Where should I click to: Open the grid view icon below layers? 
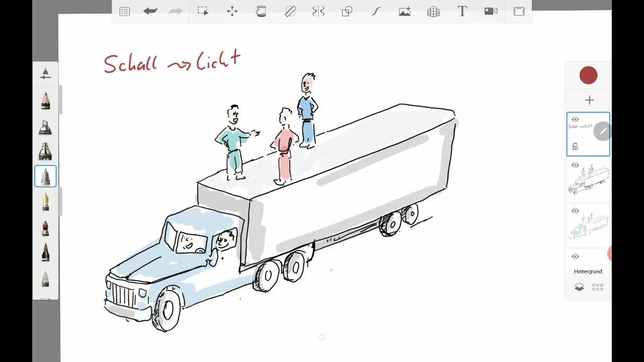click(597, 287)
